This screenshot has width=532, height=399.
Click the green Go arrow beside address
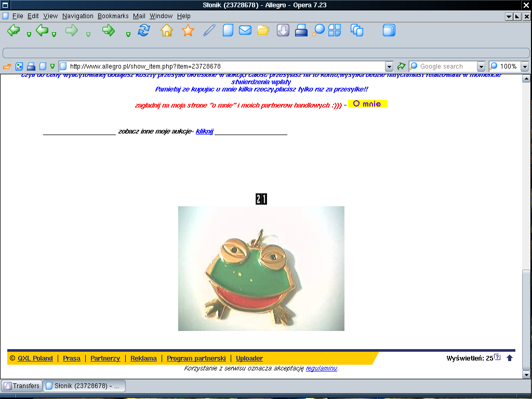point(401,66)
